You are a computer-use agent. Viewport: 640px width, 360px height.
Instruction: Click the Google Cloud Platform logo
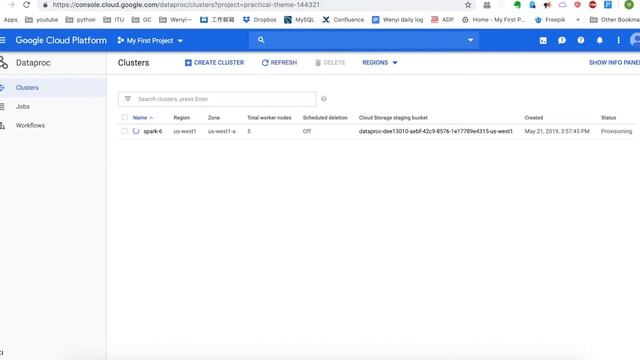pos(61,40)
